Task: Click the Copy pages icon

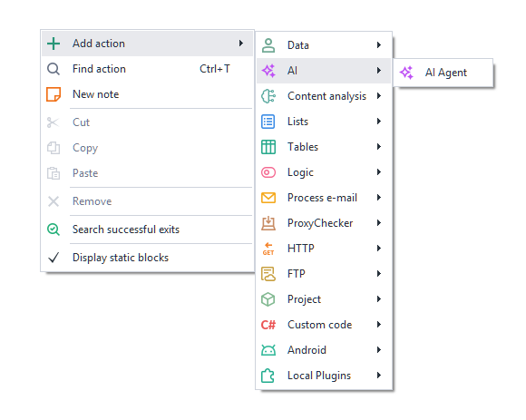Action: tap(54, 148)
